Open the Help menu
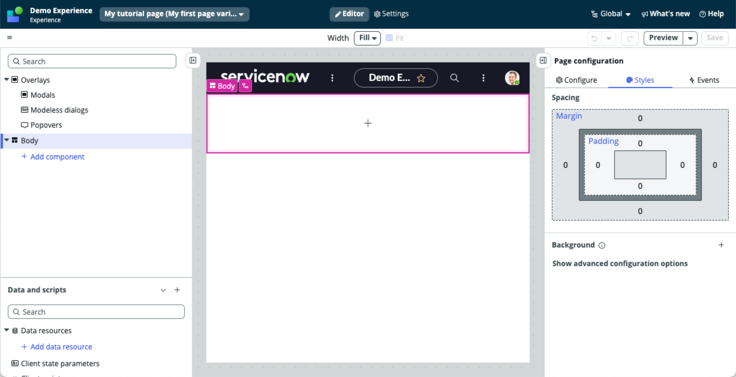 [x=711, y=14]
